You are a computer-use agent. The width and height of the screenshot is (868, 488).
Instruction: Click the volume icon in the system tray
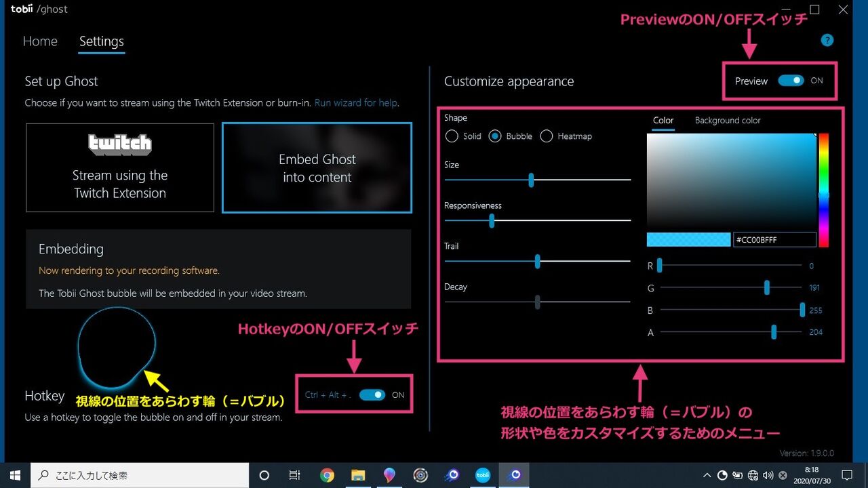pos(768,475)
